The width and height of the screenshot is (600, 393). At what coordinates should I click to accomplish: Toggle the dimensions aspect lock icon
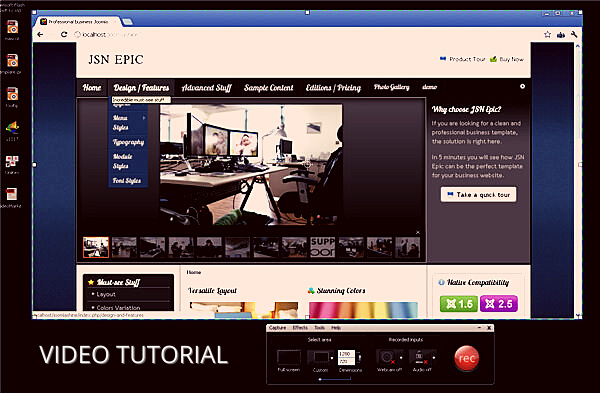tap(360, 357)
